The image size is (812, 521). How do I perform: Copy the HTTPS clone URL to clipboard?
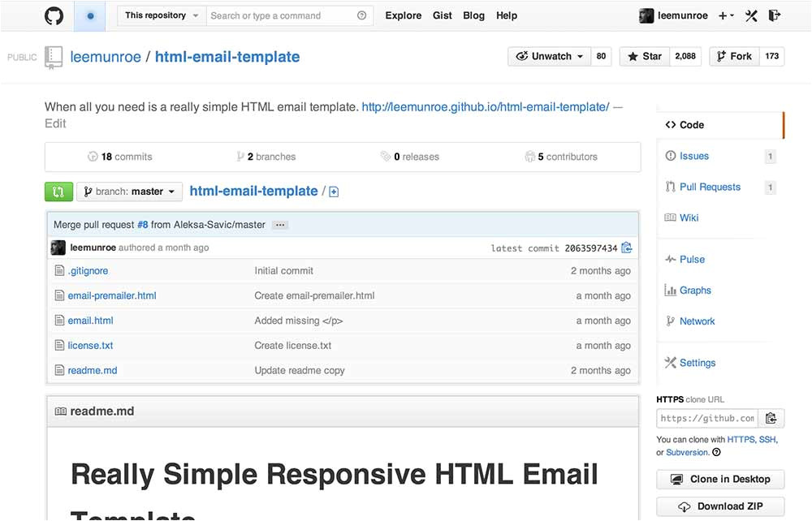point(771,419)
